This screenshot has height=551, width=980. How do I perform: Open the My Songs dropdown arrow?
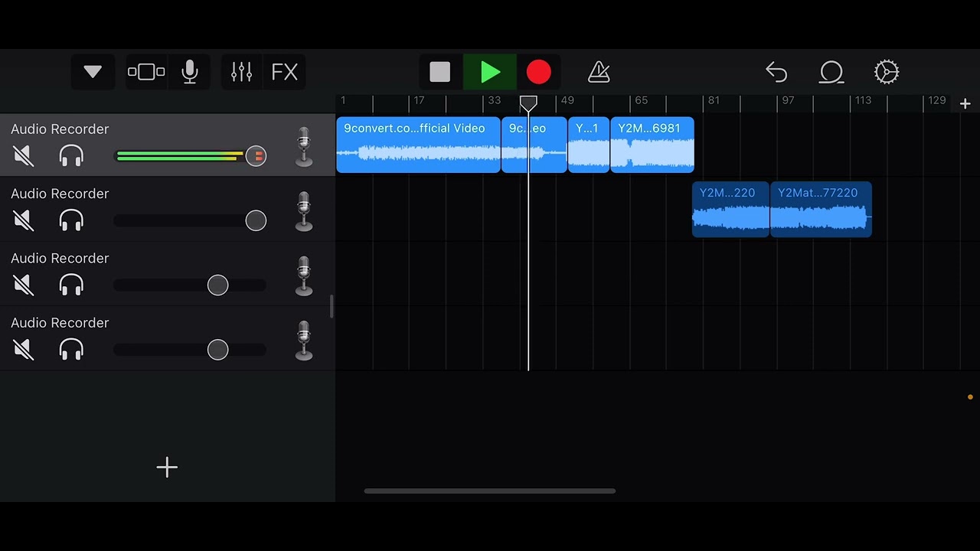pyautogui.click(x=93, y=72)
